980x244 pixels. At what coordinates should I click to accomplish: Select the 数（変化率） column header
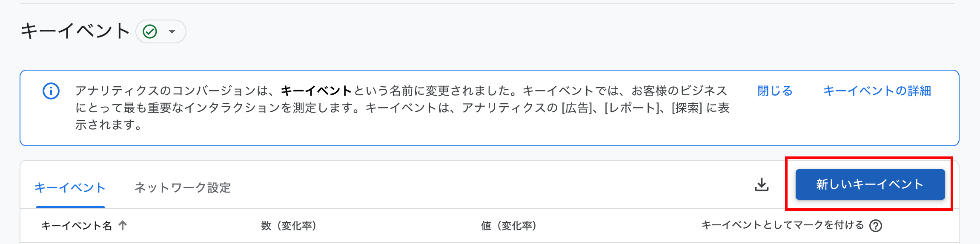(289, 225)
